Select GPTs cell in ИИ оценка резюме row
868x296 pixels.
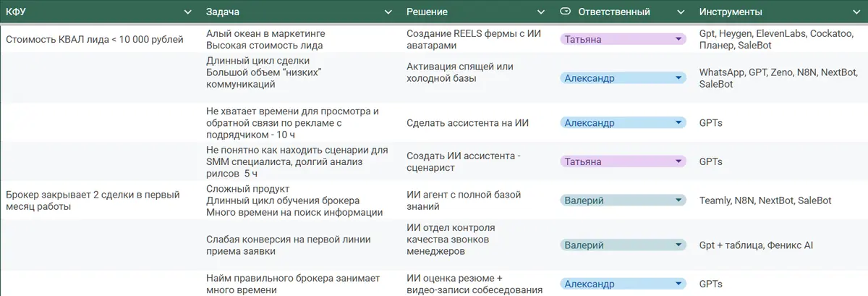click(x=781, y=284)
